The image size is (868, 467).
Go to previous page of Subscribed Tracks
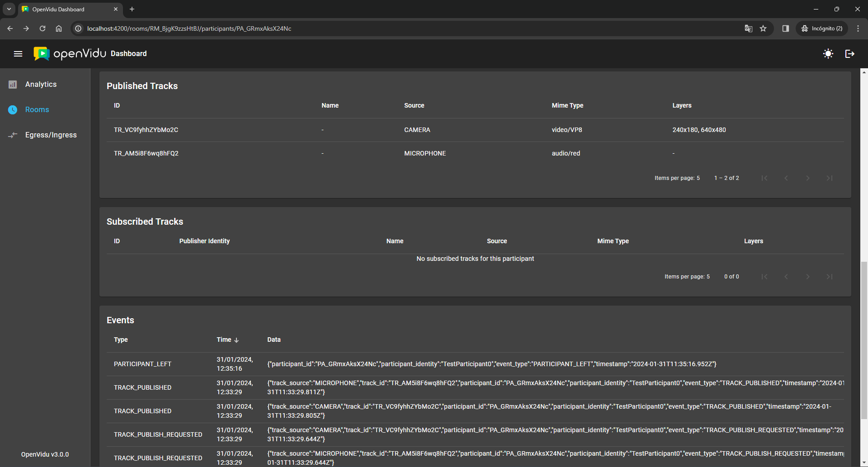786,277
